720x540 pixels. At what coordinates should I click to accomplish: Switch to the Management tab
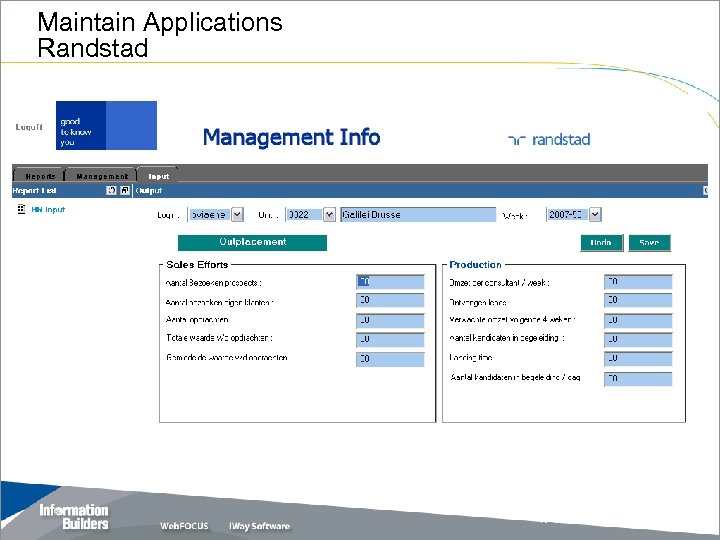(x=102, y=176)
